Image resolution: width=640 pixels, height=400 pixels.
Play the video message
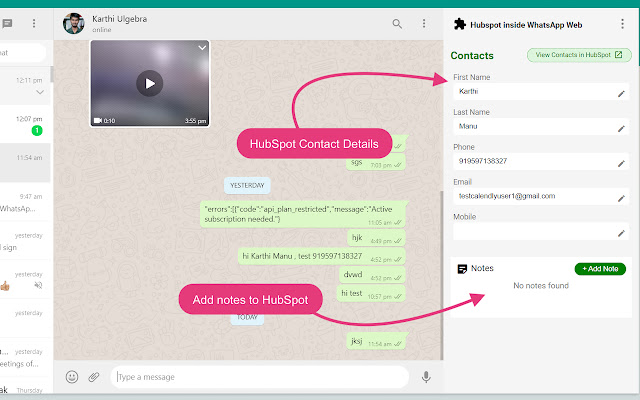click(149, 84)
